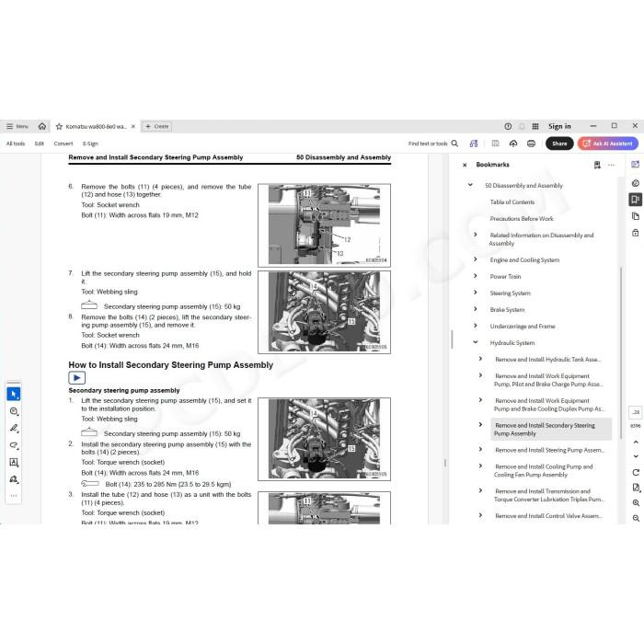
Task: Open the Edit menu item
Action: (x=39, y=144)
